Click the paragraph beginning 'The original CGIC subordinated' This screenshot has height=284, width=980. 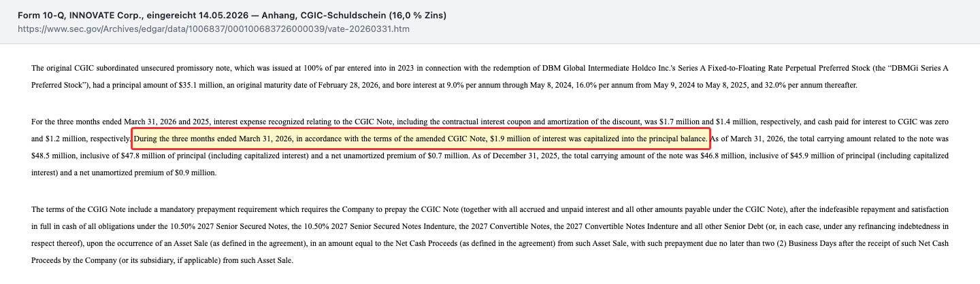pos(490,77)
